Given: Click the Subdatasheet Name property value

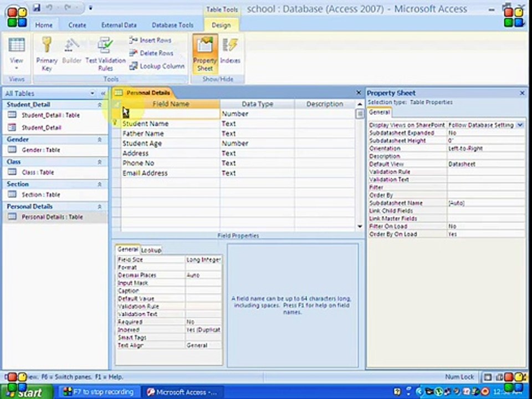Looking at the screenshot, I should coord(485,203).
